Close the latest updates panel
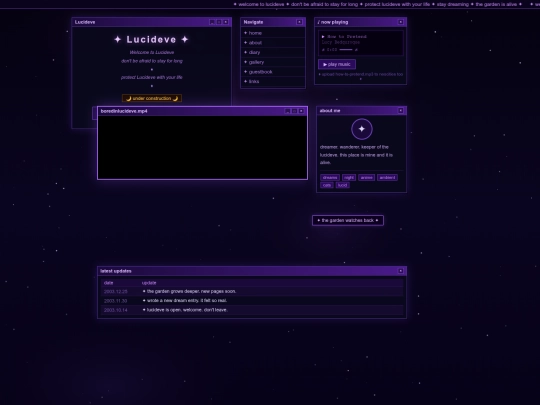 coord(401,271)
